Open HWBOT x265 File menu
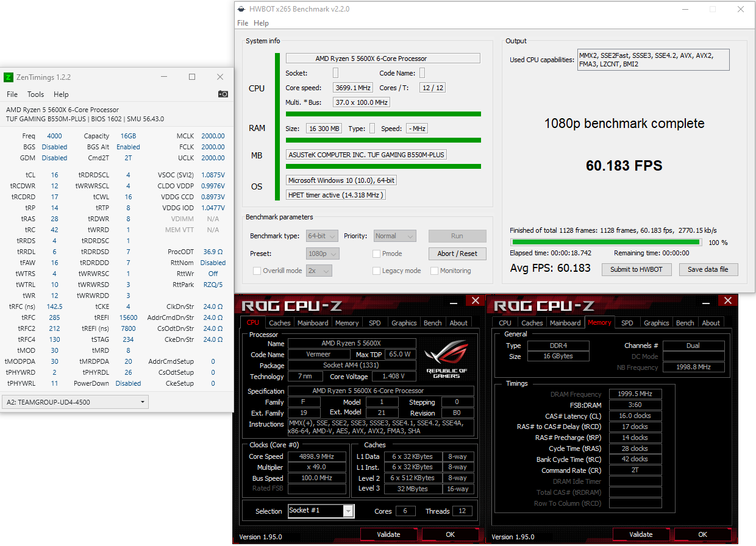756x546 pixels. 243,23
